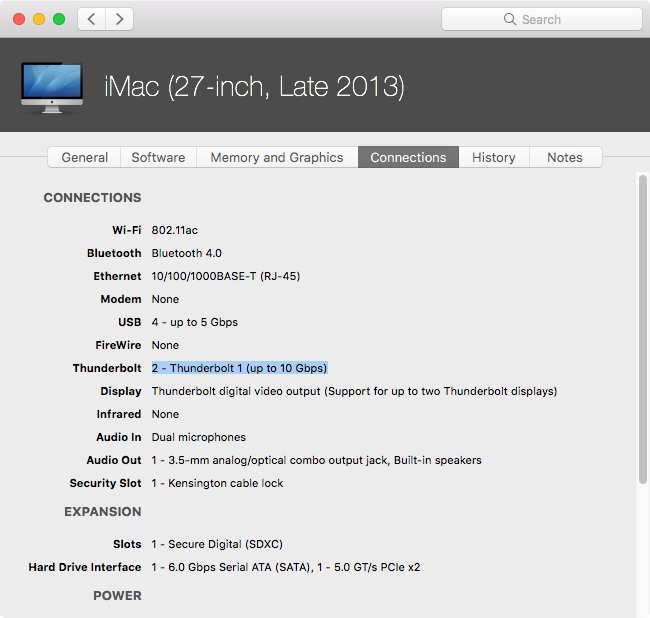Screen dimensions: 650x618
Task: Click the Audio In field label
Action: pyautogui.click(x=119, y=437)
